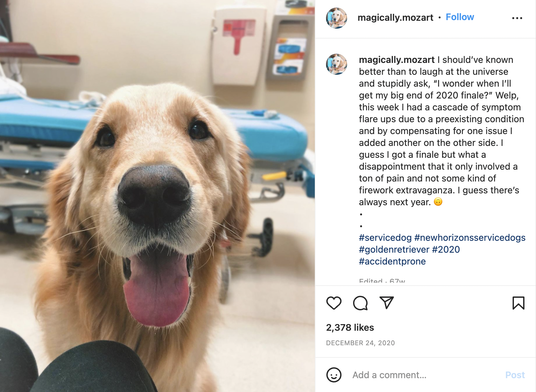Click the header profile avatar of magically.mozart
Screen dimensions: 536x392
[337, 18]
